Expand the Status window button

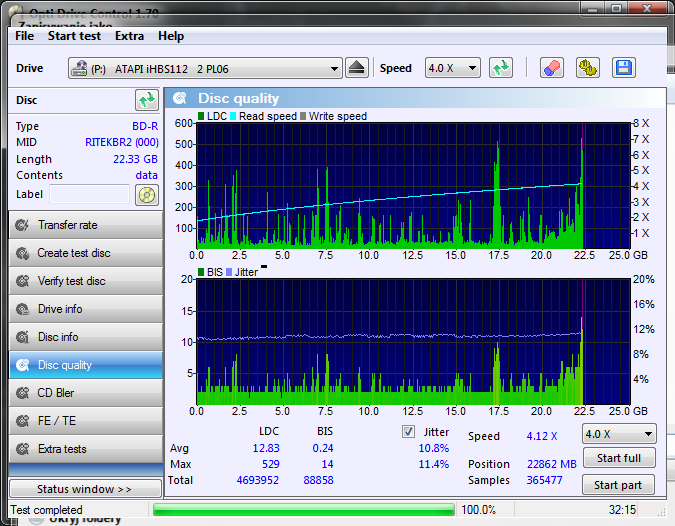pos(85,489)
